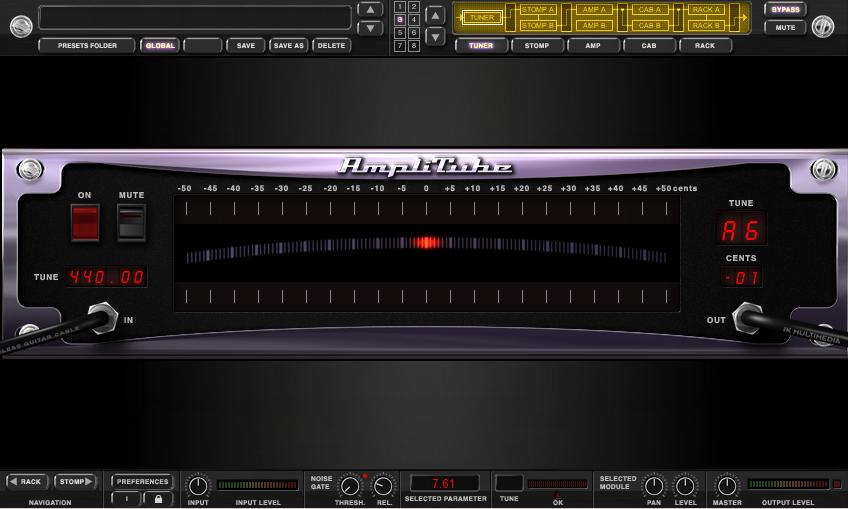Click the cents -01 display

coord(741,277)
